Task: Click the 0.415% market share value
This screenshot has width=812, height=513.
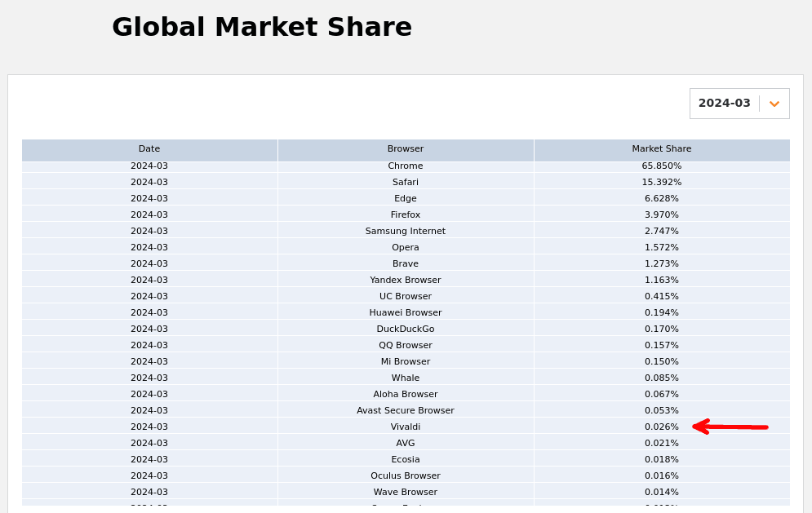Action: pos(662,297)
